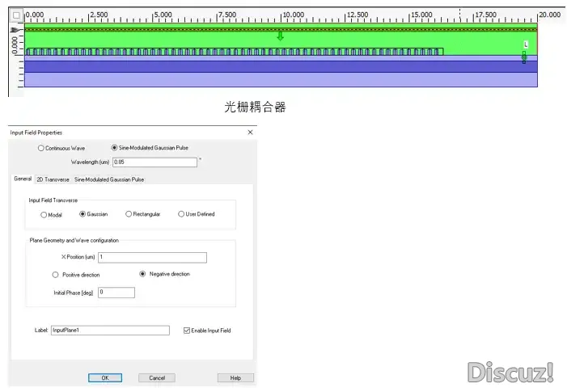567x392 pixels.
Task: Click the 10.000 mark on horizontal ruler
Action: tap(293, 15)
